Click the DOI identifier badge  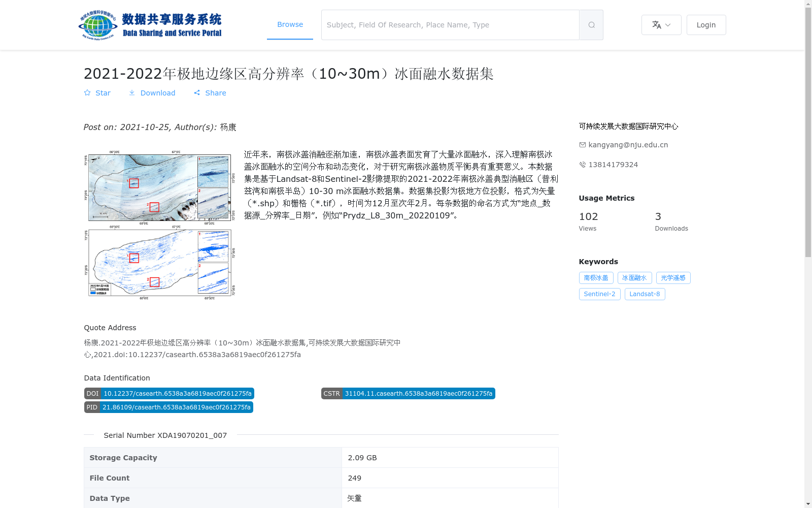169,394
